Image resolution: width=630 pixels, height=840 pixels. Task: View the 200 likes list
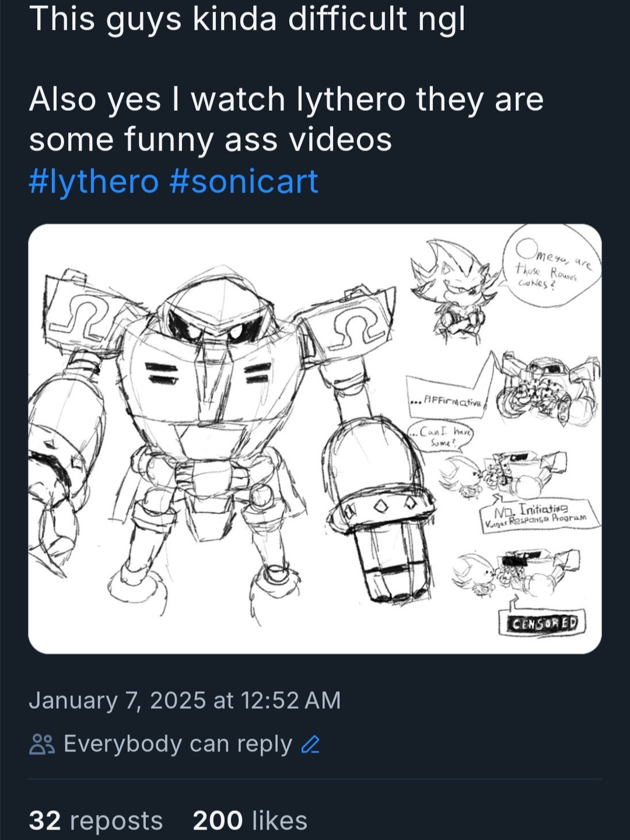(x=250, y=820)
